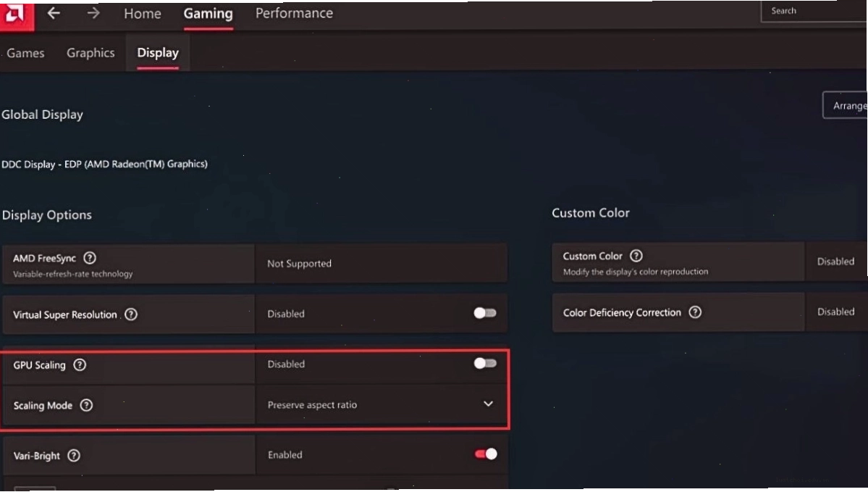Open Virtual Super Resolution help icon
The width and height of the screenshot is (868, 492).
[x=131, y=314]
